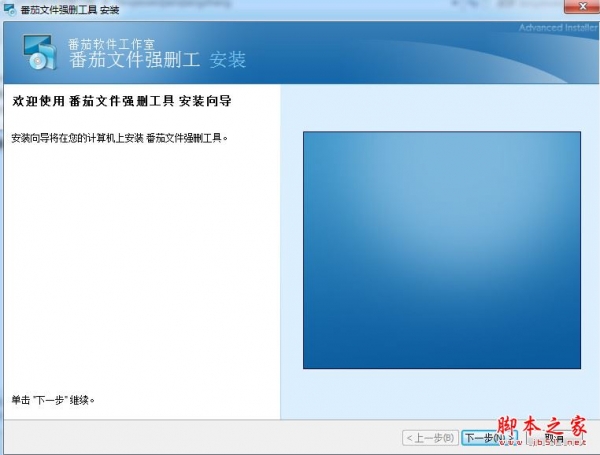Click the blue installer artwork panel
Image resolution: width=600 pixels, height=455 pixels.
pyautogui.click(x=442, y=250)
